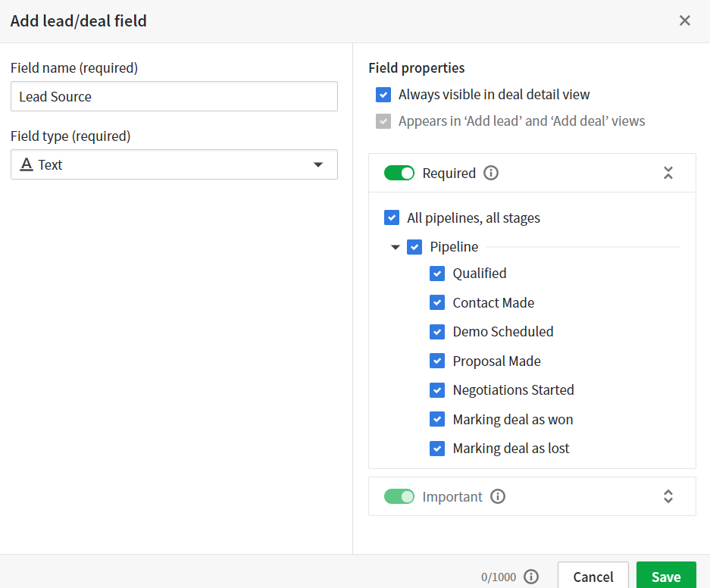Expand the Important section chevron
Viewport: 710px width, 588px height.
668,497
